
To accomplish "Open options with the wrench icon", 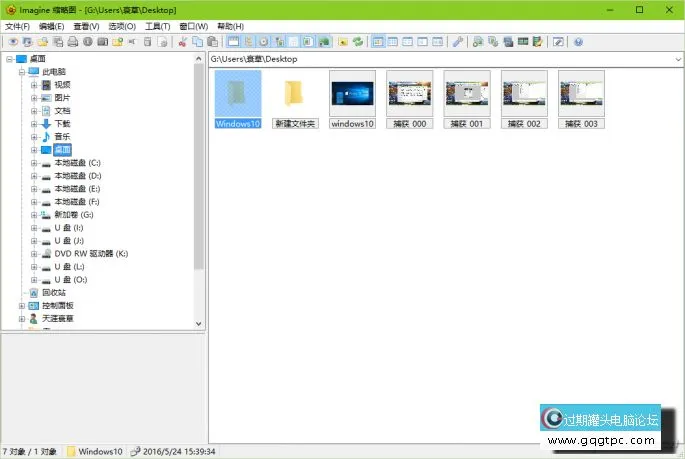I will (x=457, y=42).
